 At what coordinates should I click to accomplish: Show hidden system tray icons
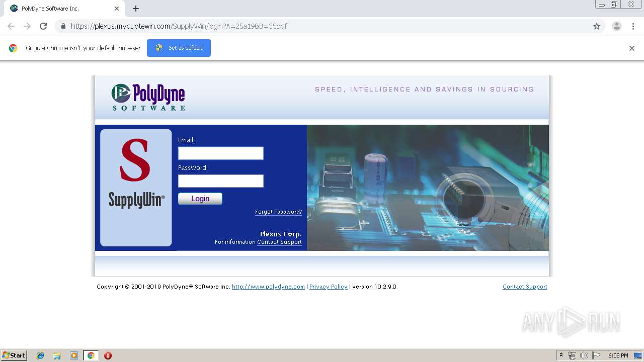tap(561, 355)
